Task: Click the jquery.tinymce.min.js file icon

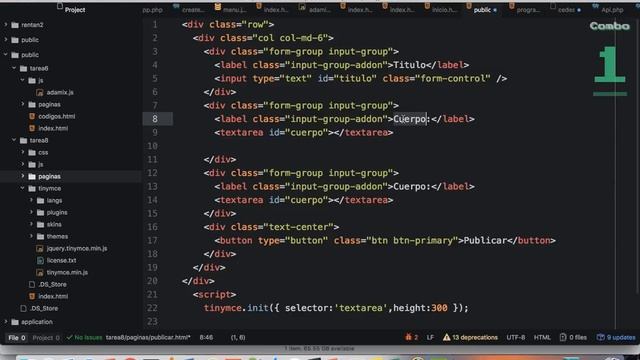Action: (x=40, y=249)
